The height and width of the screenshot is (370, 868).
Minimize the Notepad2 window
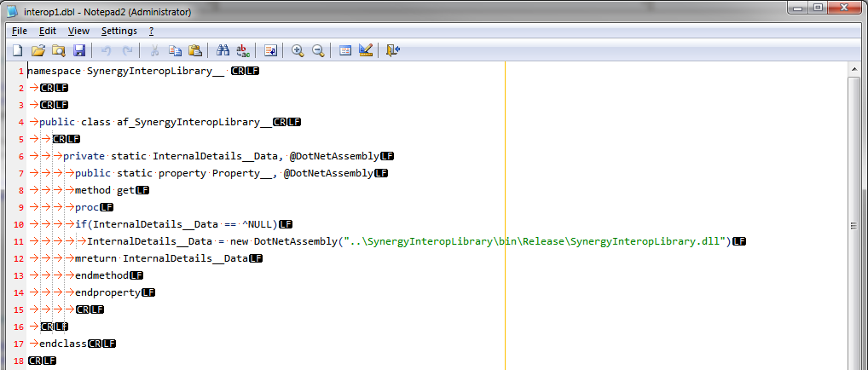pos(798,8)
